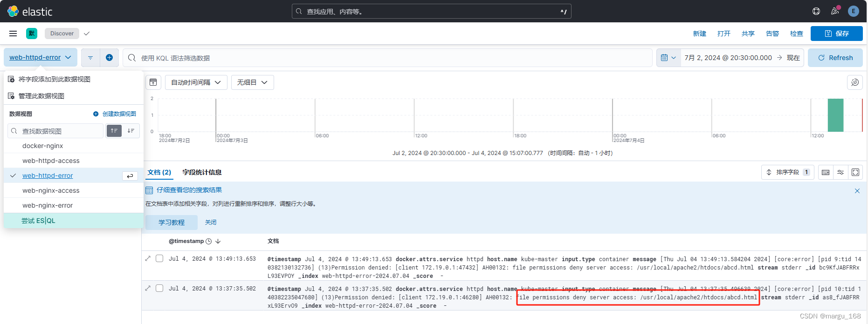Click the end date '现在'
The image size is (868, 324).
(x=793, y=58)
